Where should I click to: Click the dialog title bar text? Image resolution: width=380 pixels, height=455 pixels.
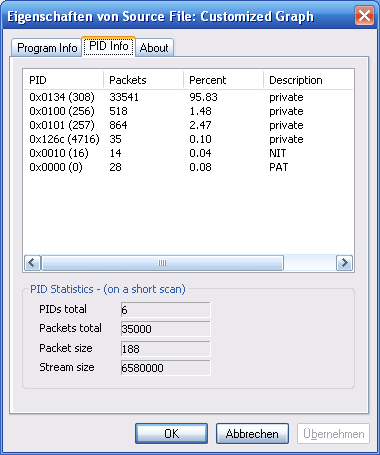(x=160, y=16)
